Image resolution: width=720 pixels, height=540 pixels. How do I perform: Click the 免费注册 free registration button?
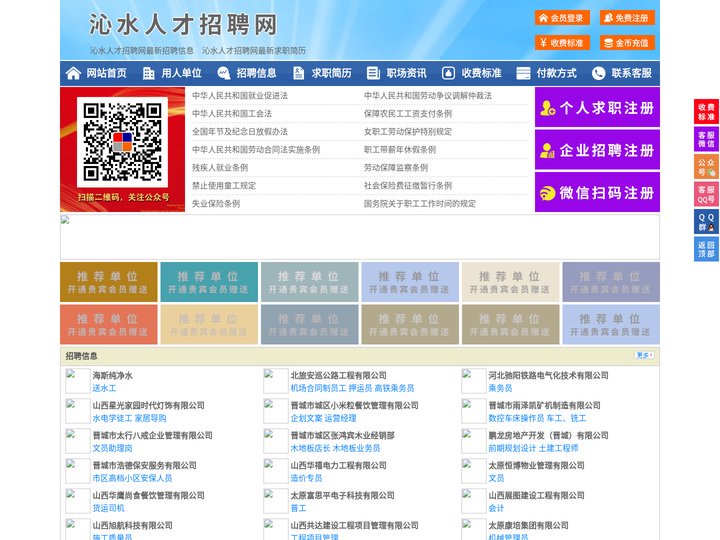627,18
